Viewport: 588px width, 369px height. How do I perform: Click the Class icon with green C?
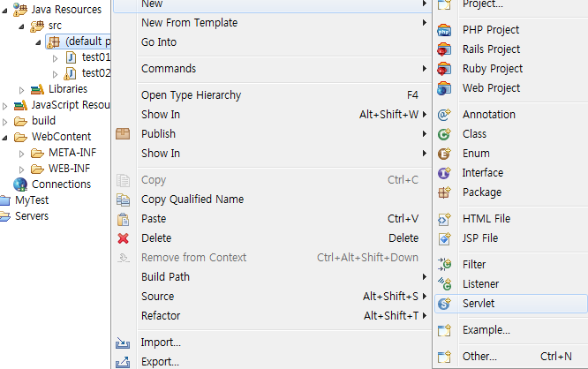coord(444,134)
